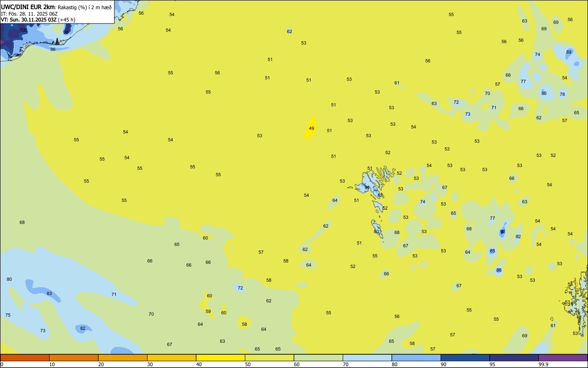Click the "30" legend tick label
This screenshot has width=588, height=368.
[150, 364]
